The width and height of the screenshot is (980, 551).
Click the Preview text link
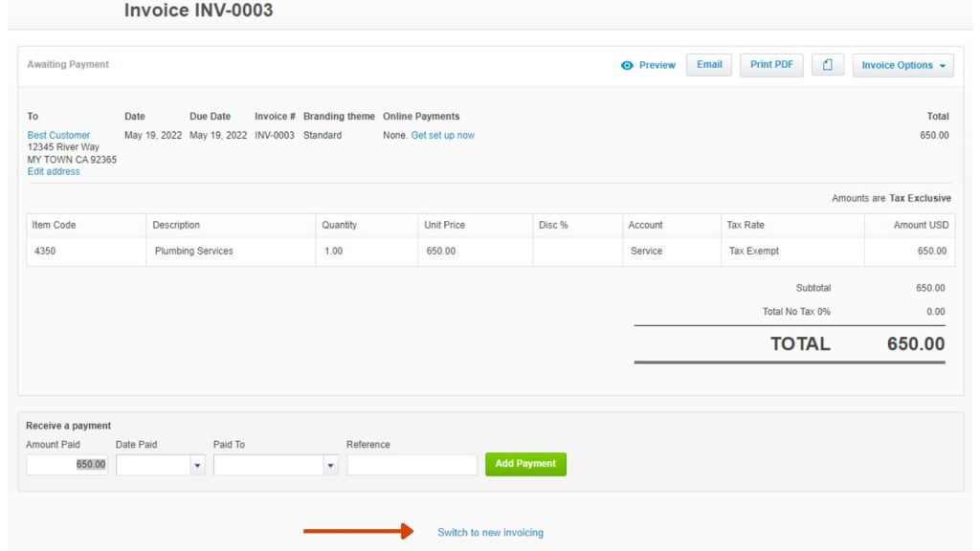[x=657, y=65]
